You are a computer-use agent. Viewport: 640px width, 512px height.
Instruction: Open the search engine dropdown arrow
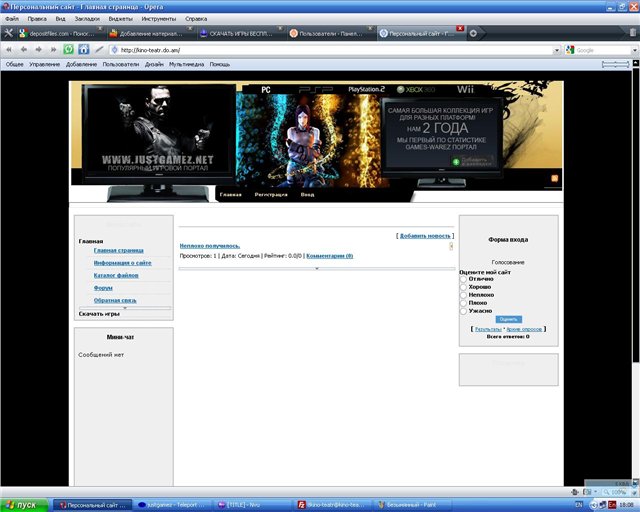pyautogui.click(x=635, y=50)
